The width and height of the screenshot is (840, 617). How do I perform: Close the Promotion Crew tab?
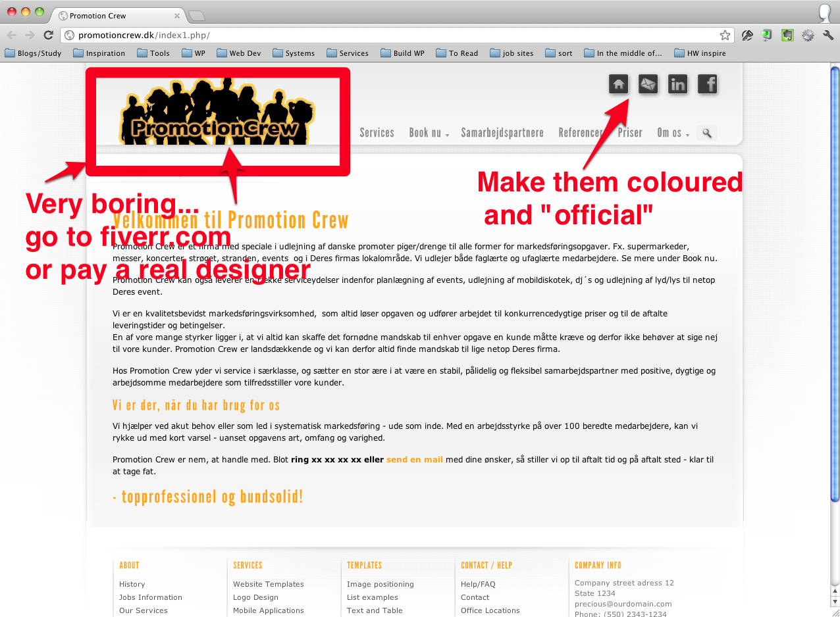[176, 16]
